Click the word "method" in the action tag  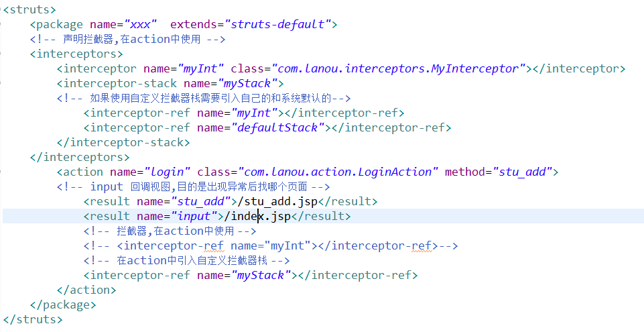click(465, 172)
